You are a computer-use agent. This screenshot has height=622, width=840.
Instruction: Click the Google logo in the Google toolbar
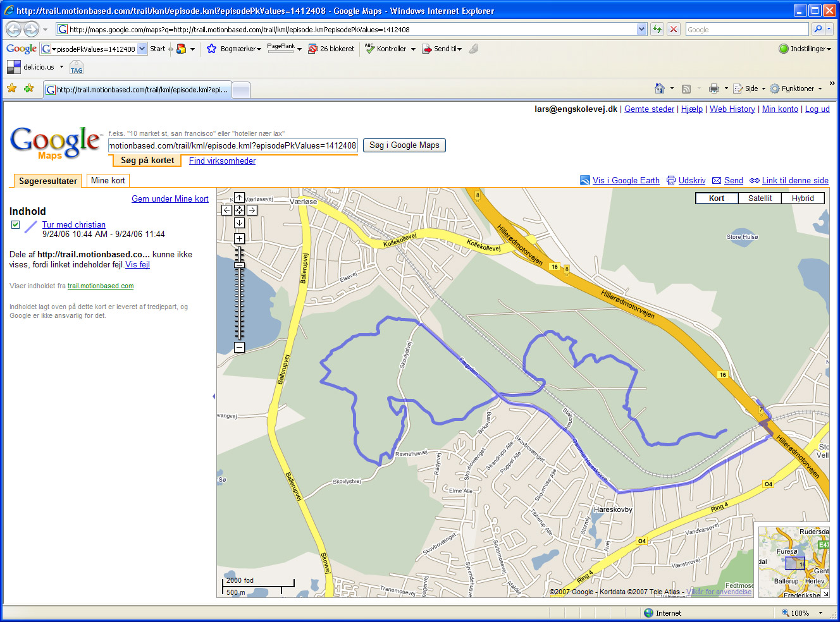[22, 49]
